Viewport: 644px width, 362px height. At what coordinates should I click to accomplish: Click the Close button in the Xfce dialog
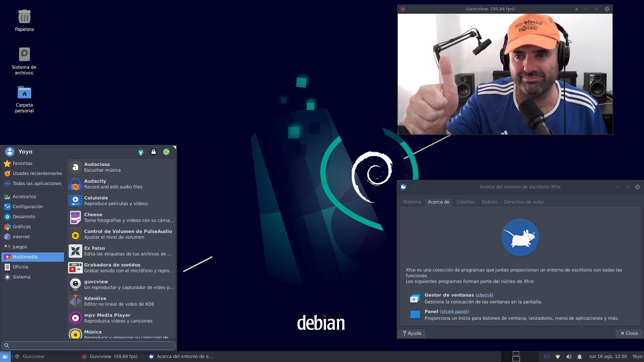coord(629,333)
